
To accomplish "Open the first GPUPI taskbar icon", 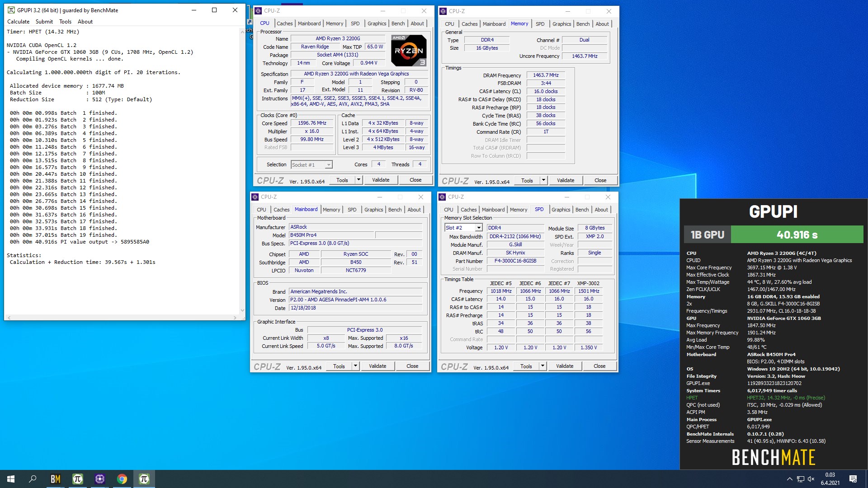I will point(77,479).
